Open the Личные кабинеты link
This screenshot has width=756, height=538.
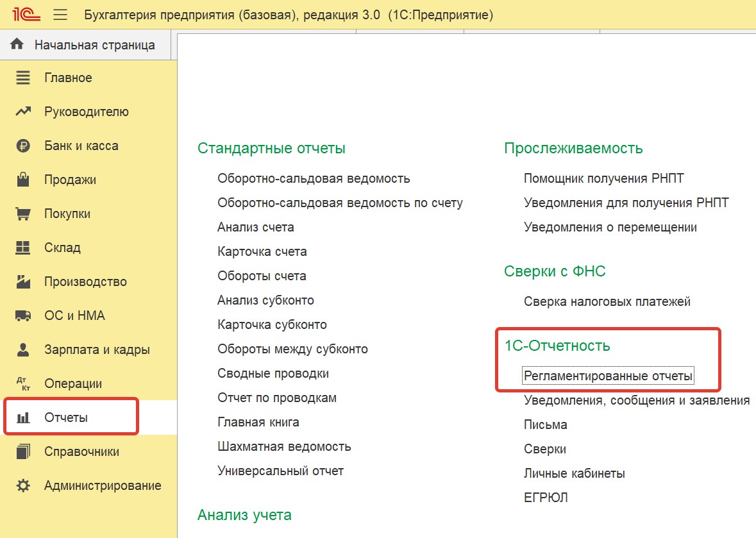coord(575,473)
